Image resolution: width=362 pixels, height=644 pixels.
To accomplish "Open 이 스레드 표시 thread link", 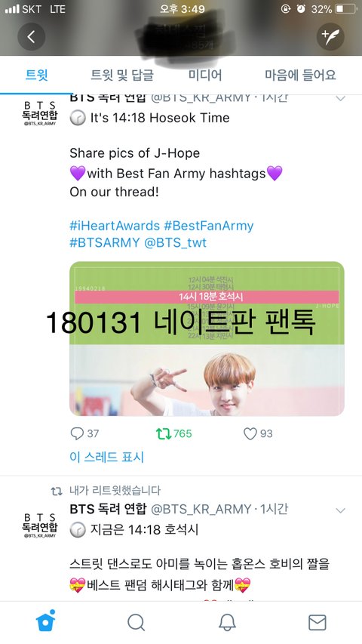I will point(106,457).
